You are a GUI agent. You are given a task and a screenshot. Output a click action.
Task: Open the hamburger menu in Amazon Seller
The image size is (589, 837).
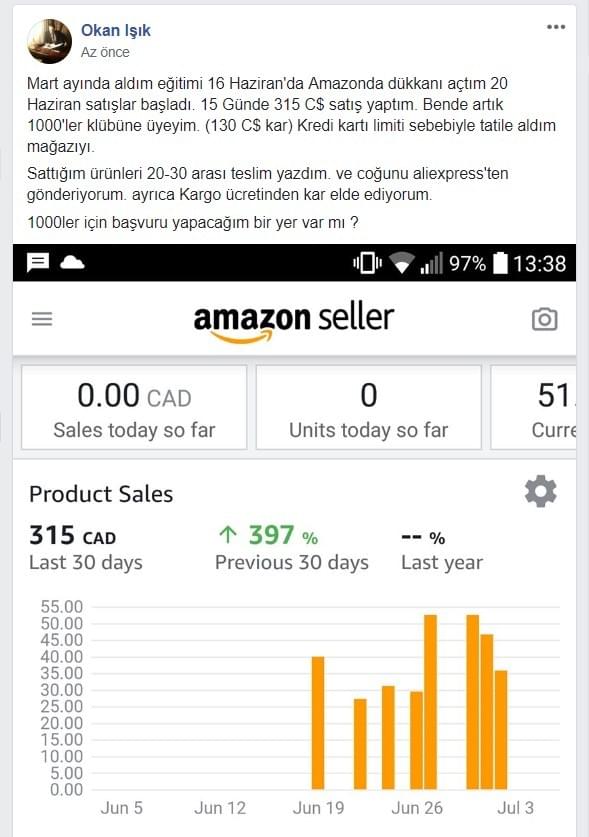click(42, 319)
